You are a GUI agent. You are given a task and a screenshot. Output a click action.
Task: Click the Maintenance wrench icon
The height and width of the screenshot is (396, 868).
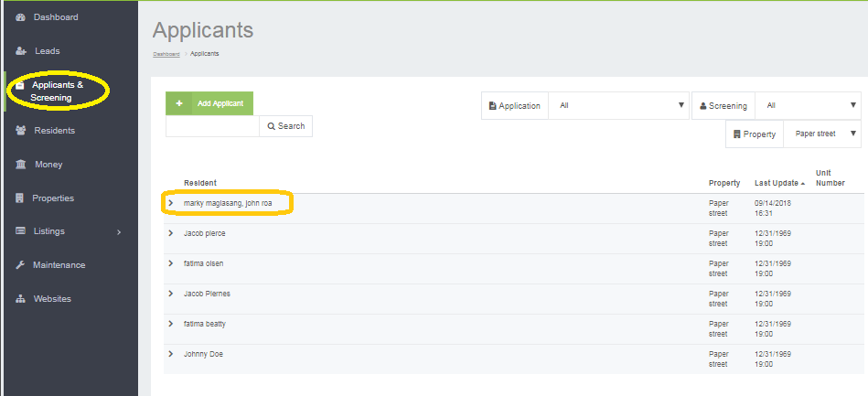(x=20, y=265)
